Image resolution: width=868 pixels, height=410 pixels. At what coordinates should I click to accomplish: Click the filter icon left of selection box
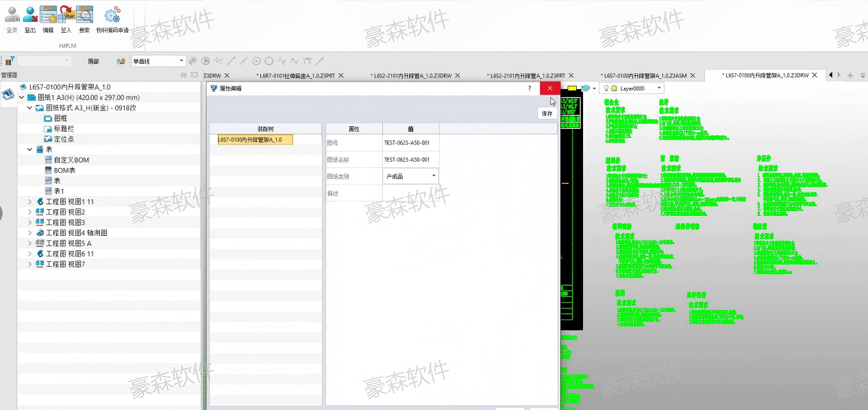coord(10,61)
